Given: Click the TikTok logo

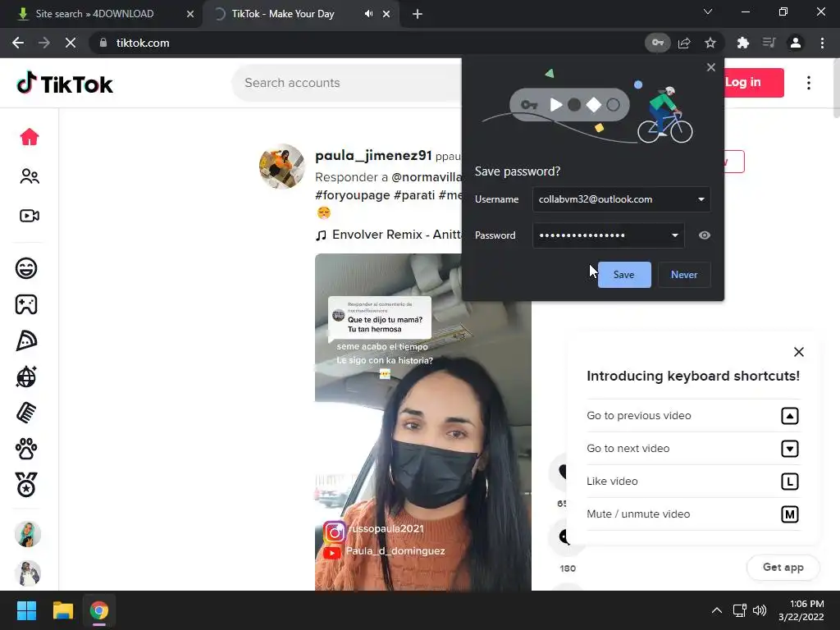Looking at the screenshot, I should 65,83.
